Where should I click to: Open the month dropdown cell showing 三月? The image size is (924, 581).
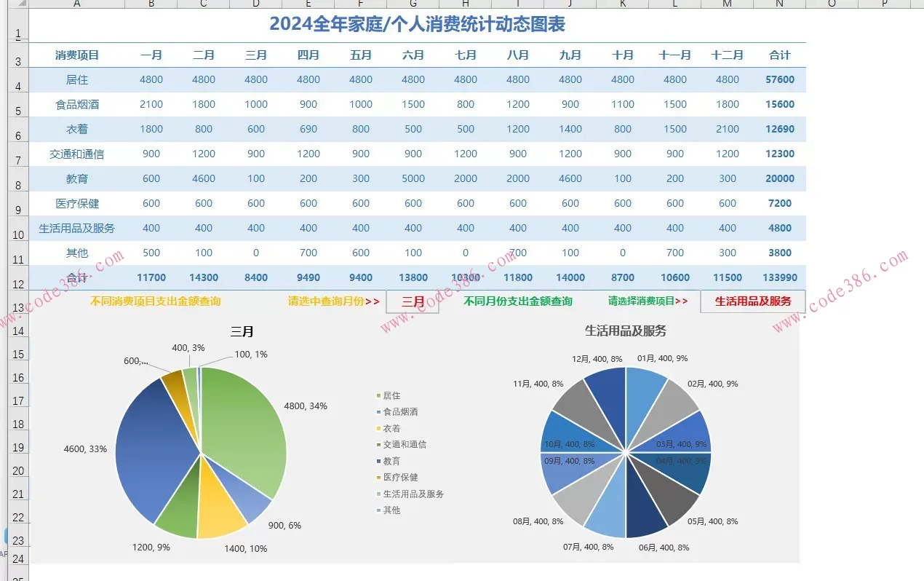coord(413,301)
